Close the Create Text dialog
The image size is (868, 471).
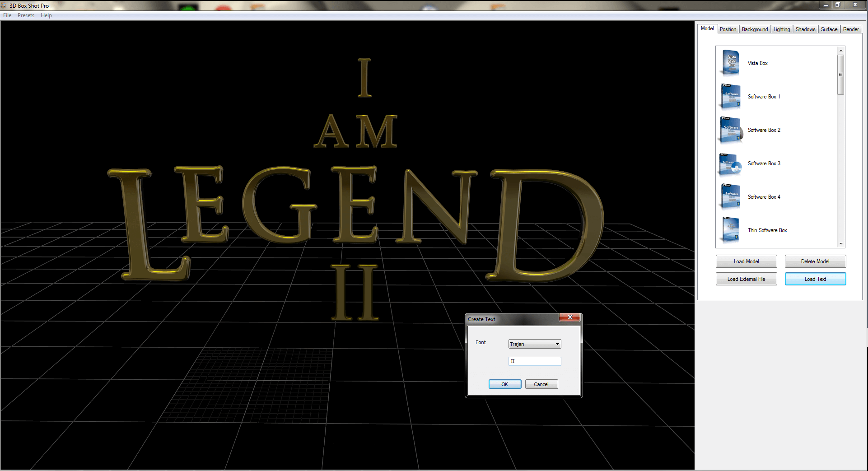(x=570, y=317)
